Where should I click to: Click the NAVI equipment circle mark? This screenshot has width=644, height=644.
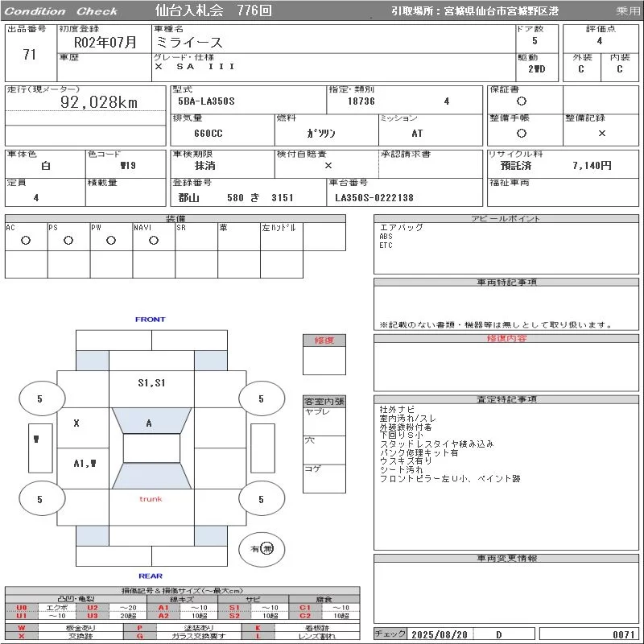(x=154, y=240)
